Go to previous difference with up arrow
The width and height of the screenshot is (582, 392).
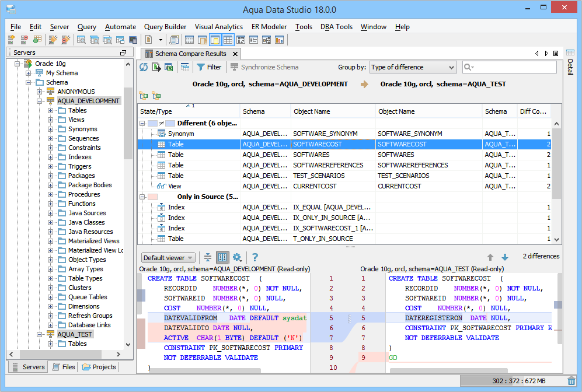click(490, 257)
